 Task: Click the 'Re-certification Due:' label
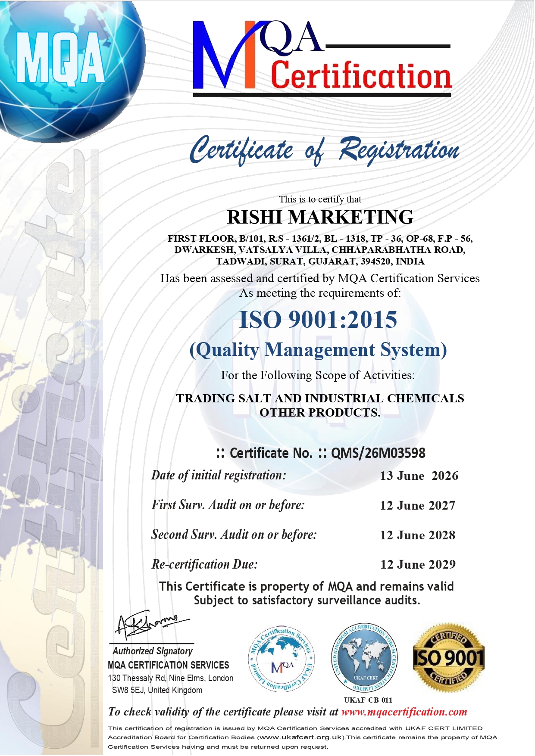tap(205, 565)
